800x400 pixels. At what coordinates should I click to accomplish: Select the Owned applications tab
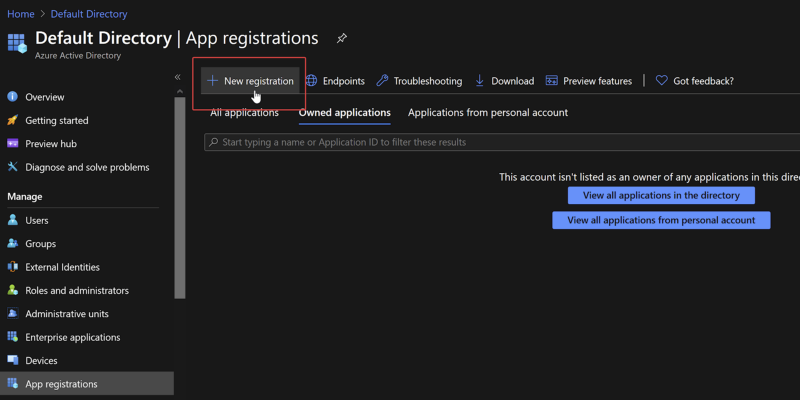point(345,113)
